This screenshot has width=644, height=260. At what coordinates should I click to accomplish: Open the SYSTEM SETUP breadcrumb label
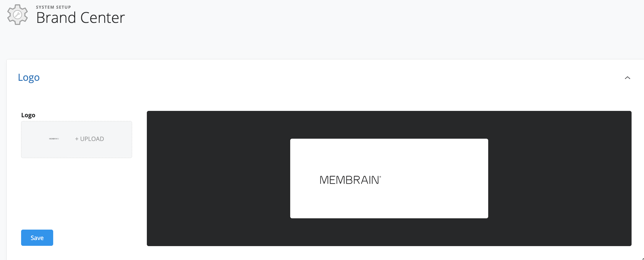point(53,7)
